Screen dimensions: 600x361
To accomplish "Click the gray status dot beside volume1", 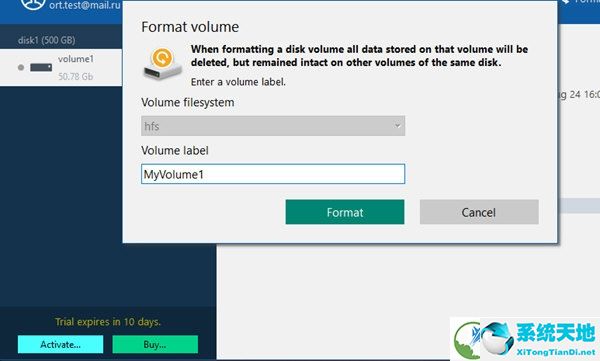I will click(x=21, y=67).
